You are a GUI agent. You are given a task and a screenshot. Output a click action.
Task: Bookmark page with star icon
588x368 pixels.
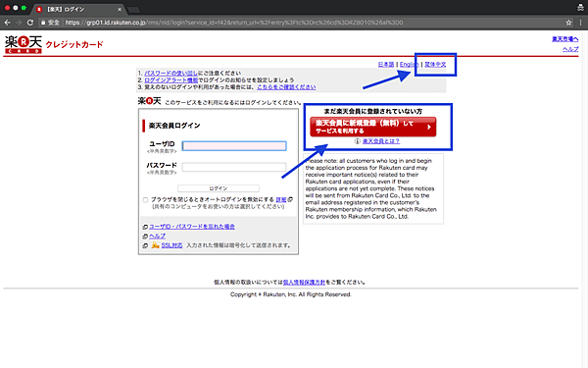(568, 23)
